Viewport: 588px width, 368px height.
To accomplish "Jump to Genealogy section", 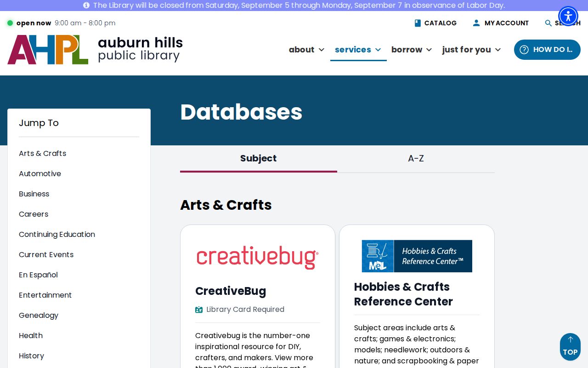I will coord(39,316).
